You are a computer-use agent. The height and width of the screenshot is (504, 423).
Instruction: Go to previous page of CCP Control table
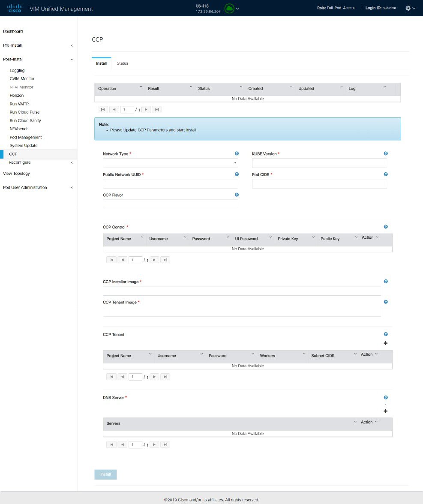pyautogui.click(x=123, y=260)
